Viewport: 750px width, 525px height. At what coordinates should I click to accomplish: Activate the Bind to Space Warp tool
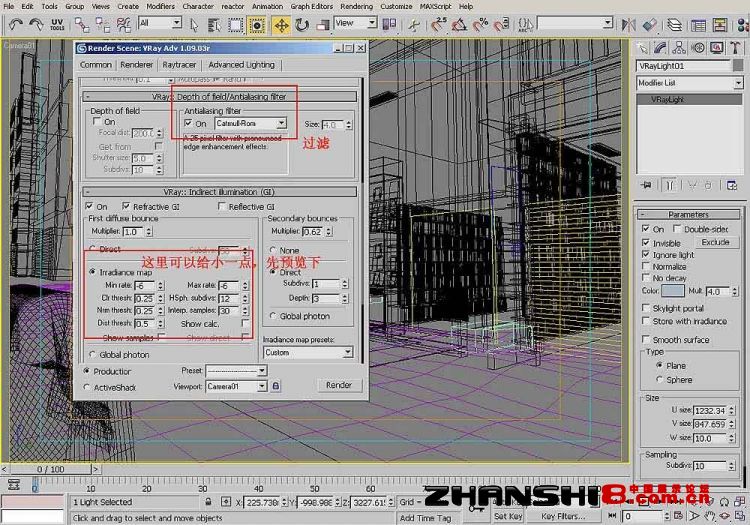123,24
